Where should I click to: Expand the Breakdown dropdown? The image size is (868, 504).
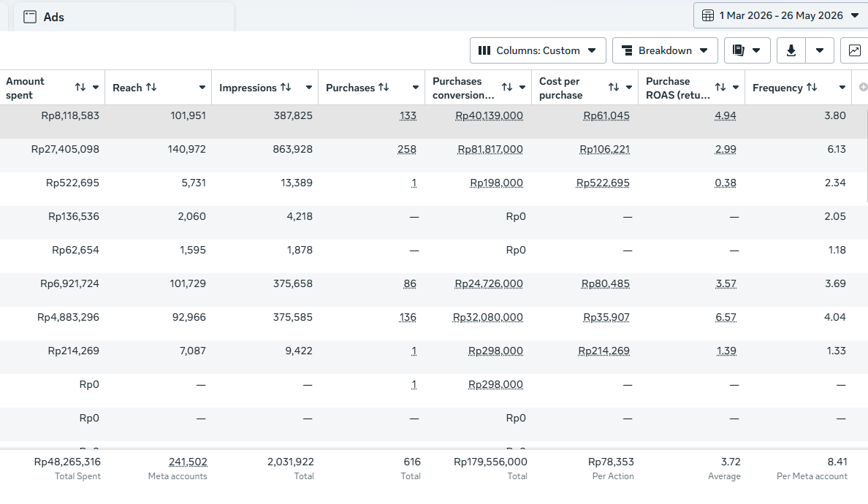pos(665,50)
